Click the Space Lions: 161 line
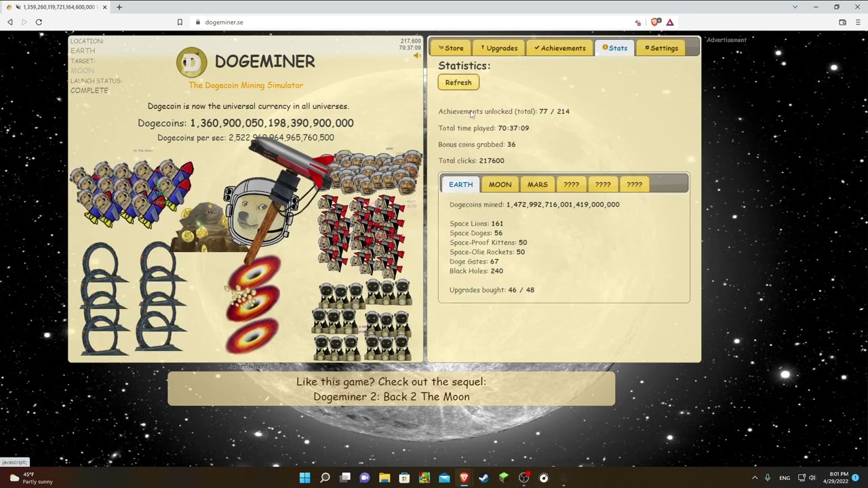 tap(476, 224)
